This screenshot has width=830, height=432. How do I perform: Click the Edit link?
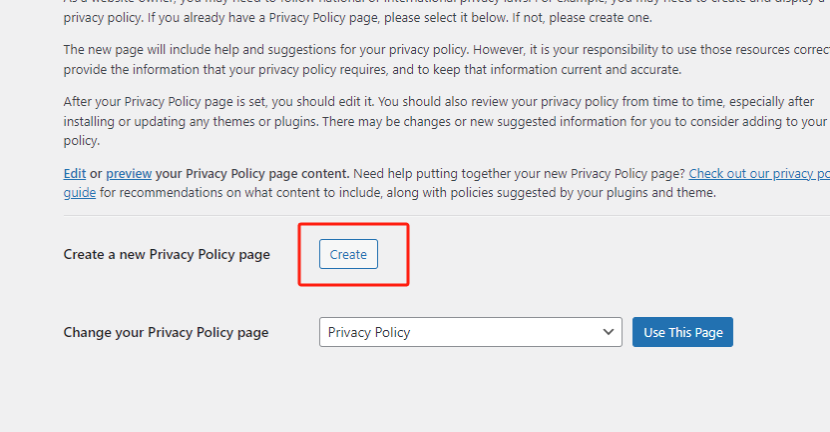coord(74,173)
